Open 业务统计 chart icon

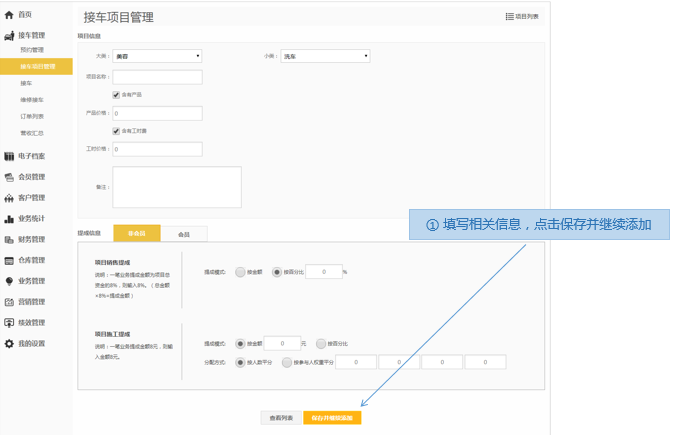click(x=9, y=219)
